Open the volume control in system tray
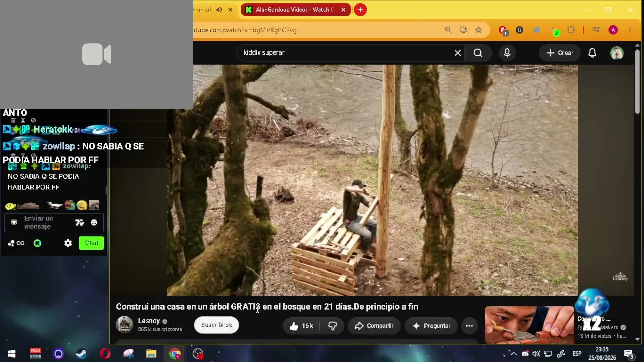The height and width of the screenshot is (362, 644). coord(537,354)
